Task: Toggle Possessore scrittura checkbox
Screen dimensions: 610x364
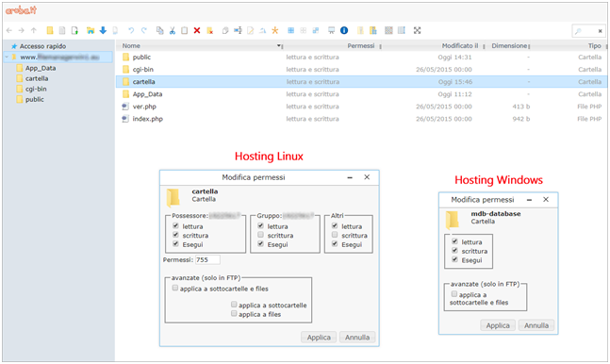Action: point(175,235)
